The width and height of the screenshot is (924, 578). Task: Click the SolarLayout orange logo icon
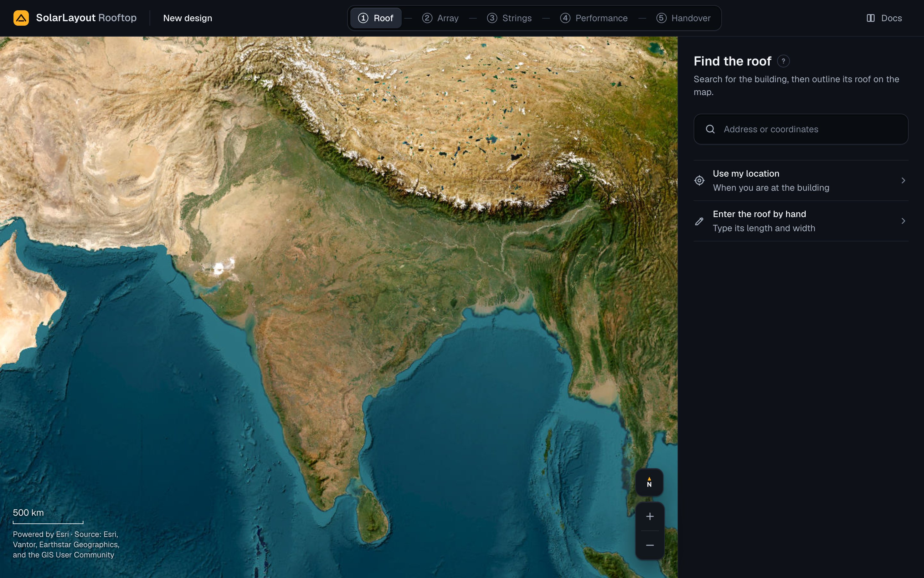(x=21, y=18)
